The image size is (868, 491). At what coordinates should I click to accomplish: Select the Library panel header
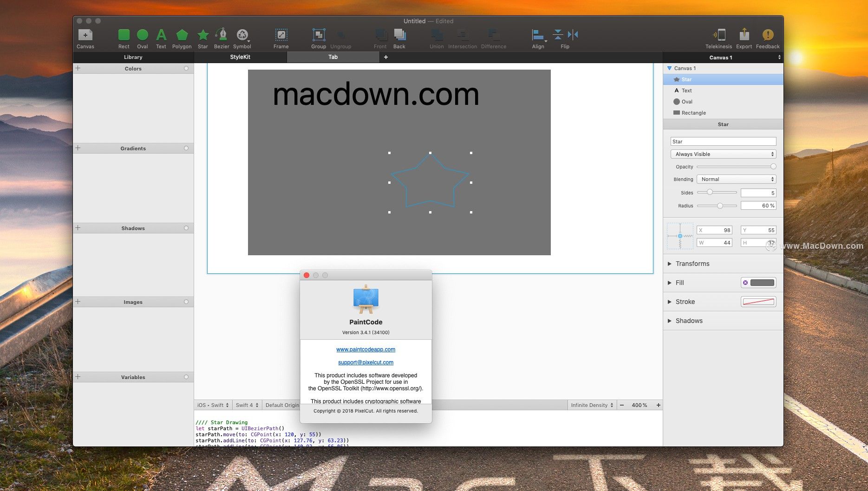point(133,57)
